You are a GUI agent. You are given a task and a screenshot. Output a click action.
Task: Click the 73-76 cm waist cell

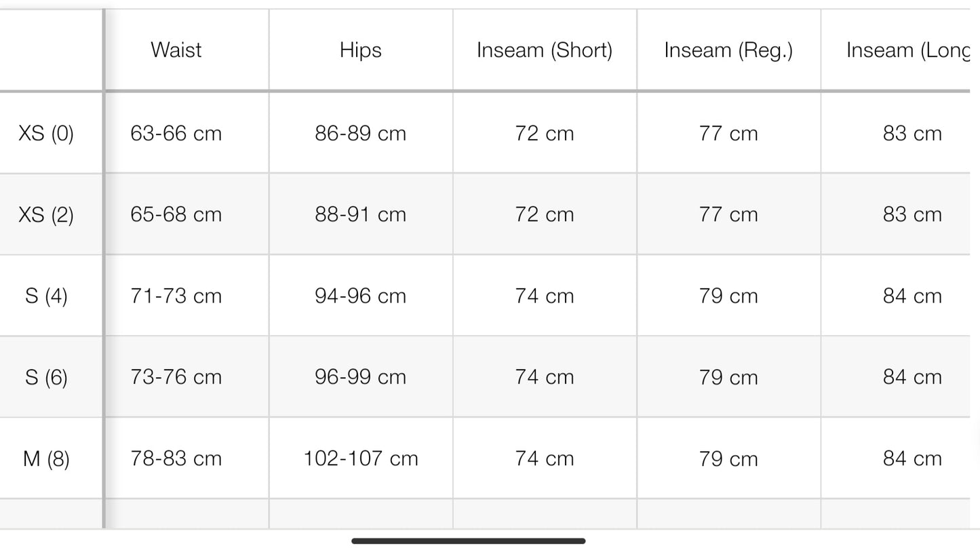[x=176, y=377]
